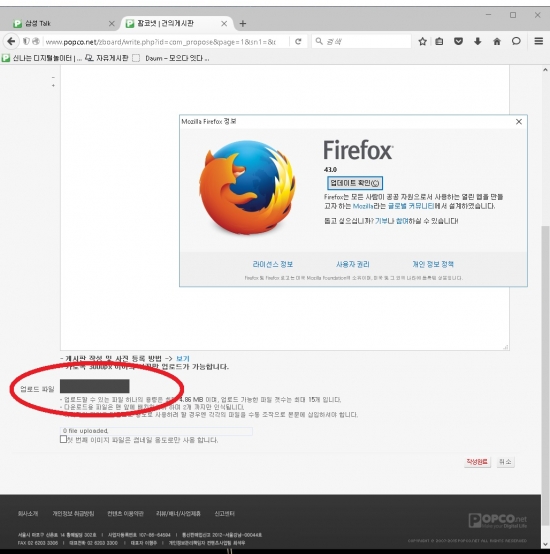This screenshot has height=554, width=550.
Task: Reload the page with the refresh icon
Action: pos(298,42)
